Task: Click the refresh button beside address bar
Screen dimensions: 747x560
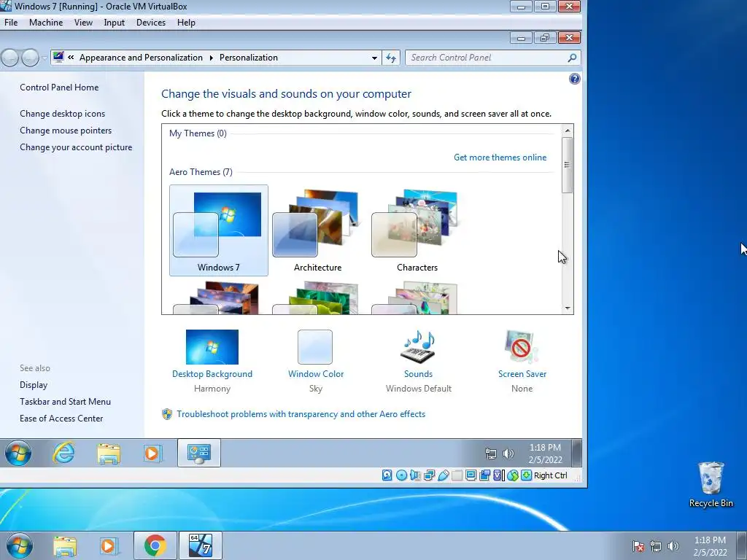Action: point(391,58)
